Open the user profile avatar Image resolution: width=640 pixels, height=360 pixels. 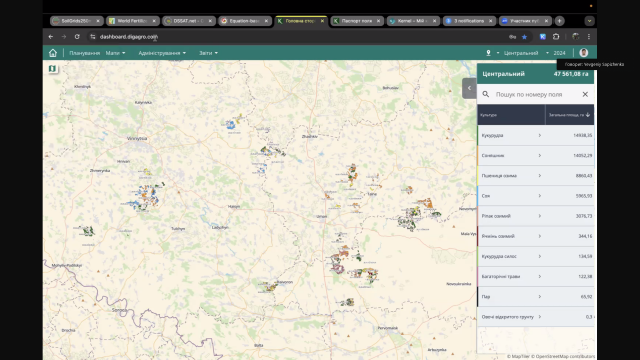point(584,53)
